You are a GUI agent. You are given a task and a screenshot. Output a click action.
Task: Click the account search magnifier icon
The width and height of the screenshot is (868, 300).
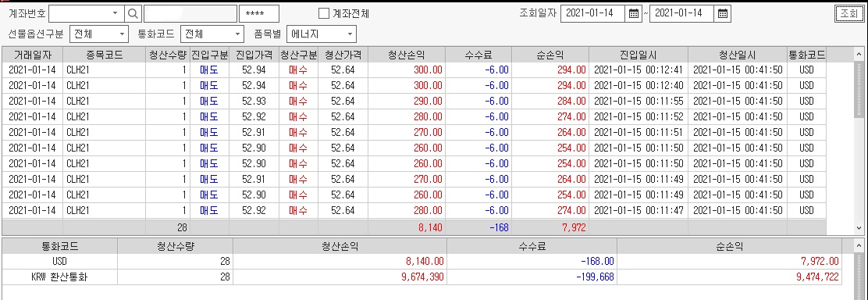click(133, 13)
